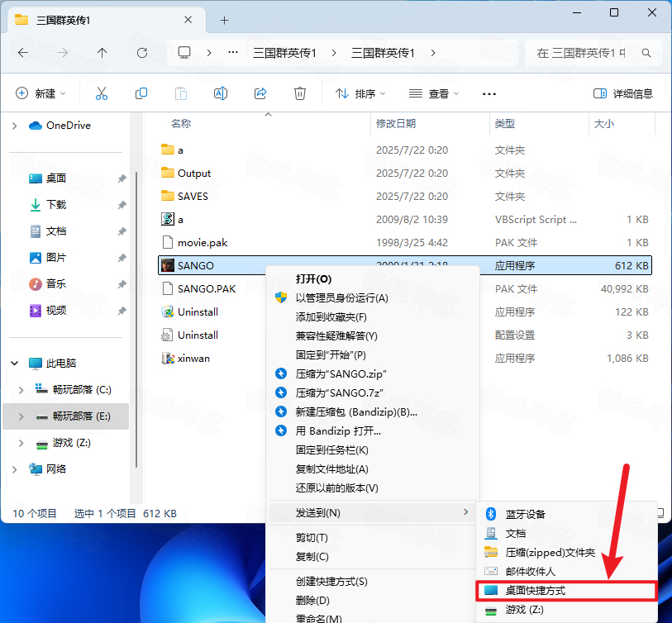Click the Copy icon in toolbar

coord(141,93)
